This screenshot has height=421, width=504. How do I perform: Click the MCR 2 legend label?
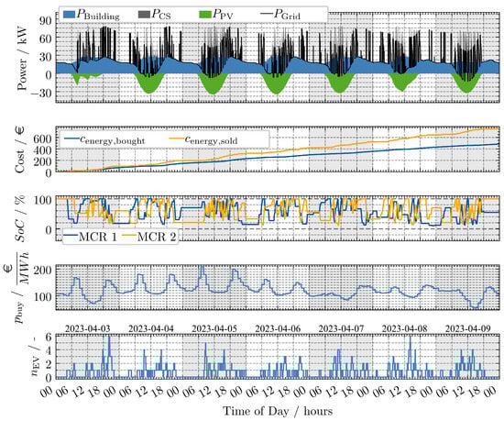click(157, 237)
